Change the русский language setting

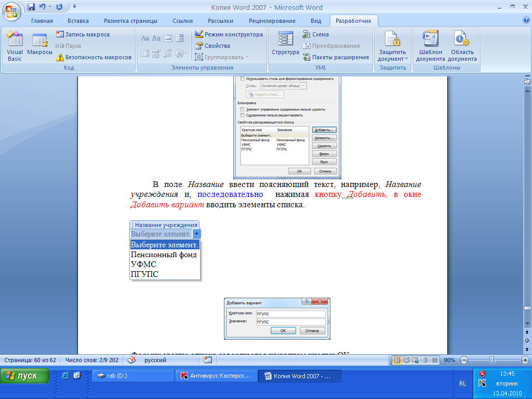tap(155, 361)
